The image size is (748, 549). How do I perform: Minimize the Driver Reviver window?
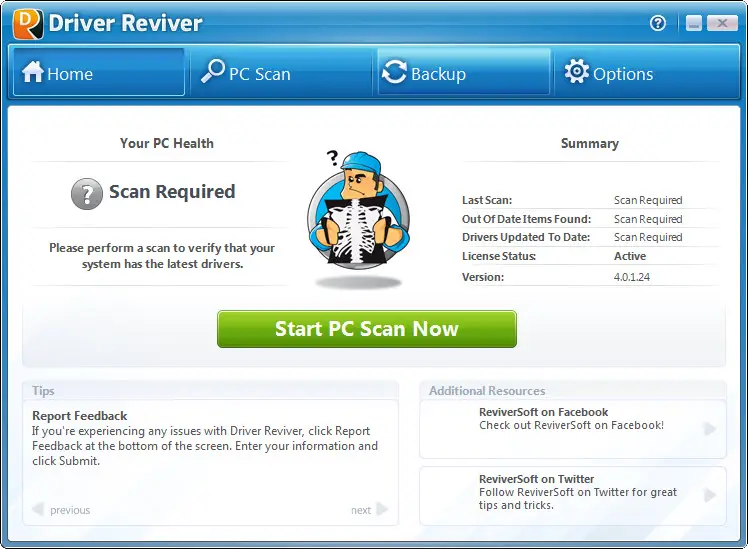[x=694, y=23]
